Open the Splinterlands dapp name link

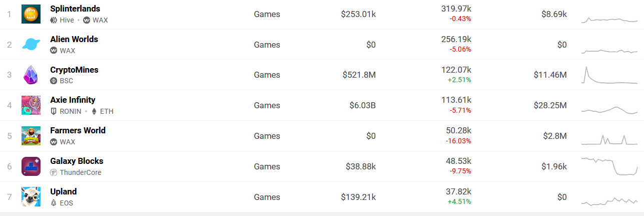(x=75, y=9)
